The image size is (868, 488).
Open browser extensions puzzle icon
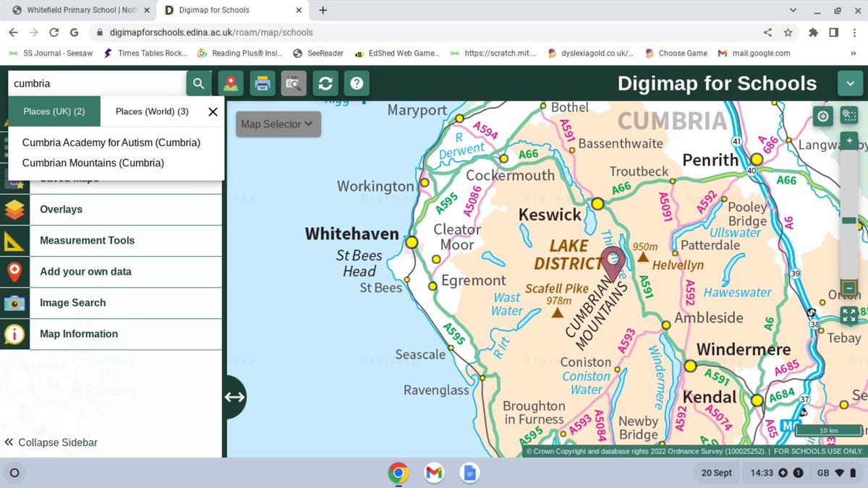[x=813, y=33]
